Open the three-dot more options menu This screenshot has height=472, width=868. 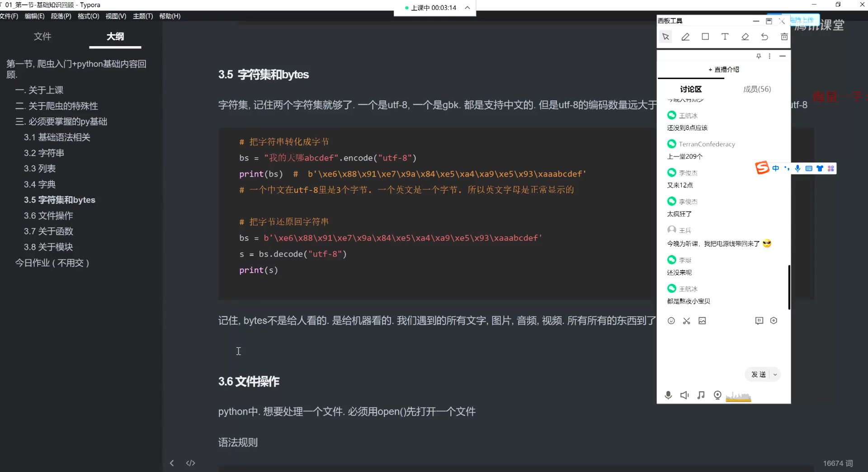point(769,56)
